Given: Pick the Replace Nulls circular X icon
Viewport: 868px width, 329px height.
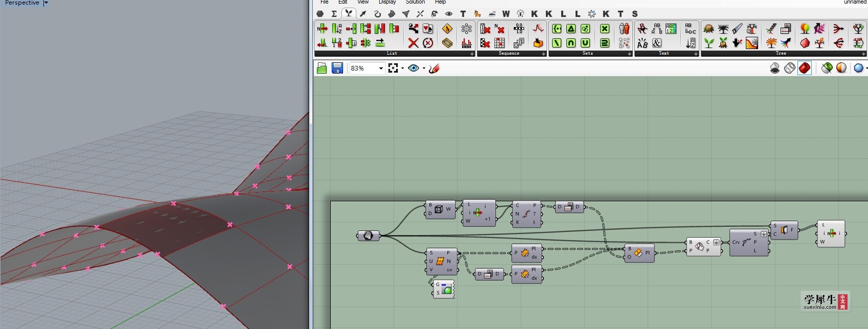Looking at the screenshot, I should pos(428,43).
